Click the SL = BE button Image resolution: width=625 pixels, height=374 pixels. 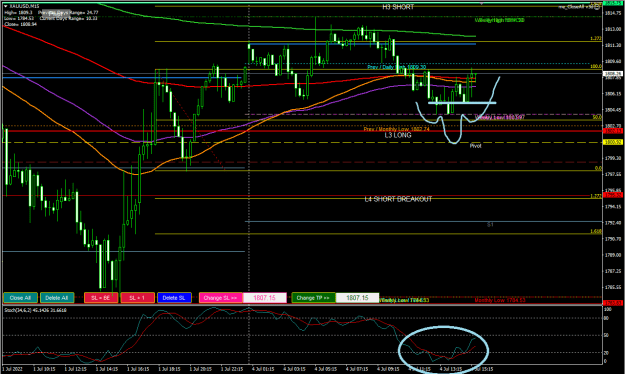pyautogui.click(x=101, y=298)
